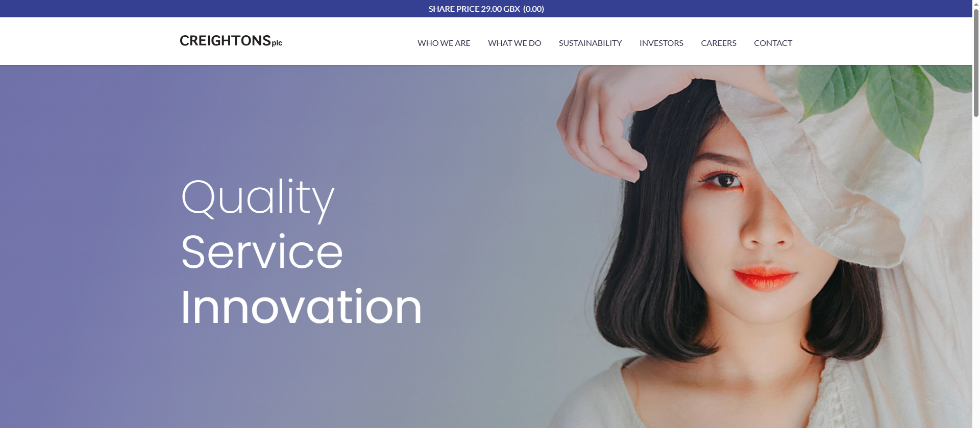The height and width of the screenshot is (428, 980).
Task: Click the page scrollbar thumb
Action: [976, 64]
